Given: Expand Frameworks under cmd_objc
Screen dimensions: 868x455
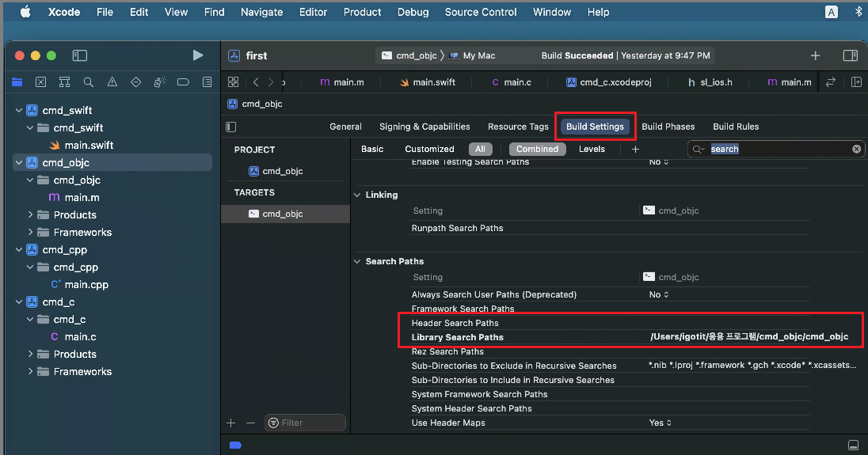Looking at the screenshot, I should (x=30, y=232).
